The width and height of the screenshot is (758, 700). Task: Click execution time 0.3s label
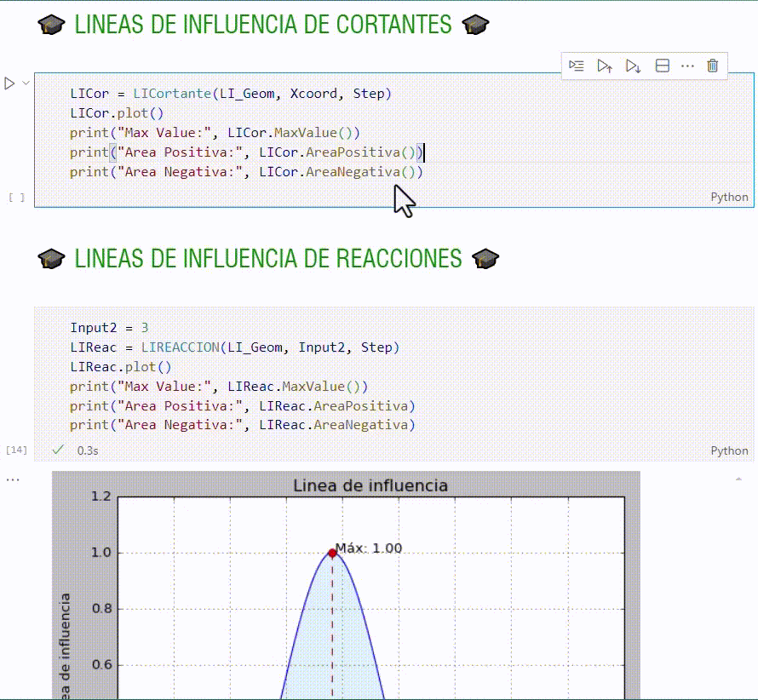click(x=87, y=450)
